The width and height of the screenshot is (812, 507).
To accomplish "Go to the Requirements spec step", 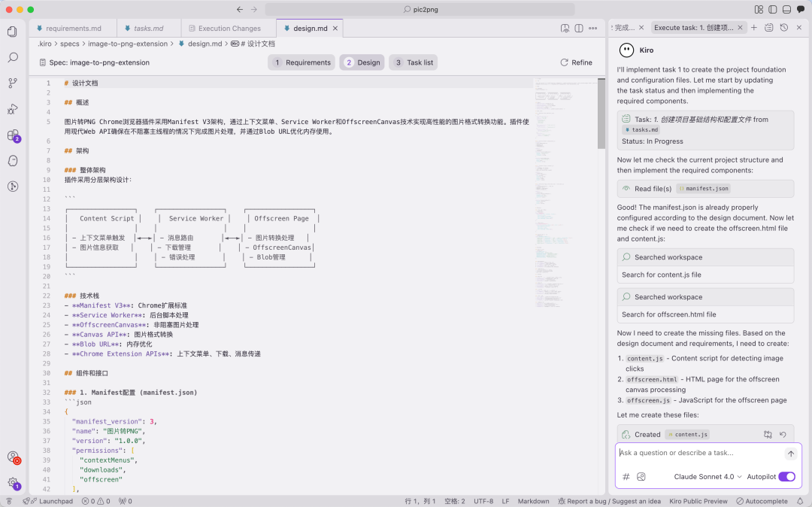I will tap(301, 62).
